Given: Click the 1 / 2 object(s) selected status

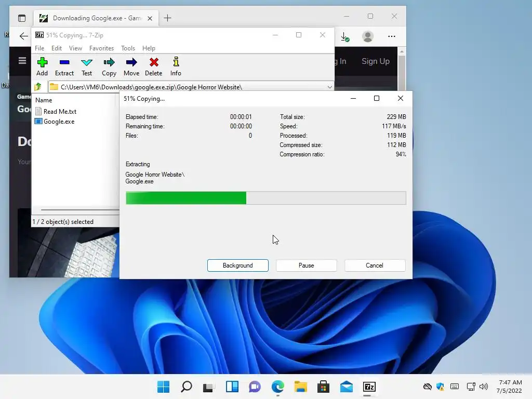Looking at the screenshot, I should tap(63, 221).
